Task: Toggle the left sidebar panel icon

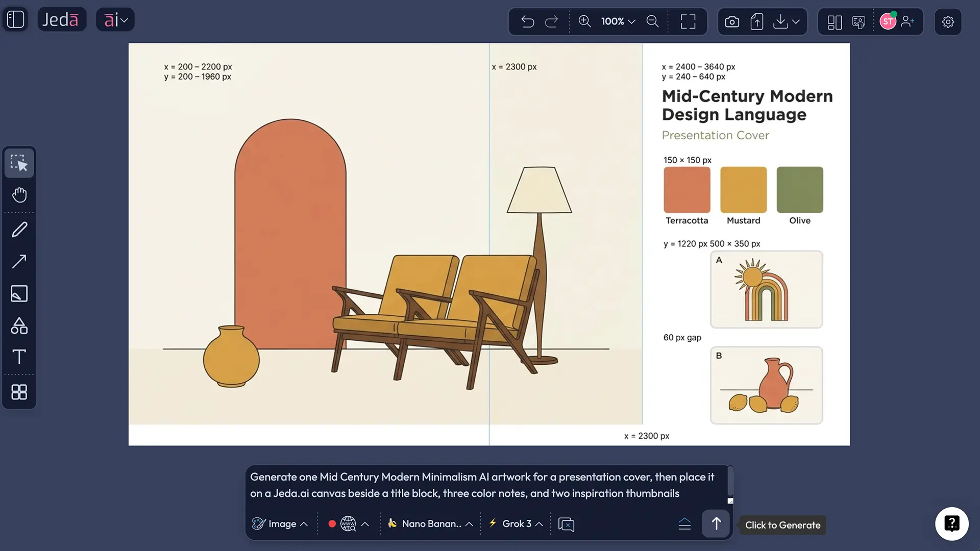Action: 16,19
